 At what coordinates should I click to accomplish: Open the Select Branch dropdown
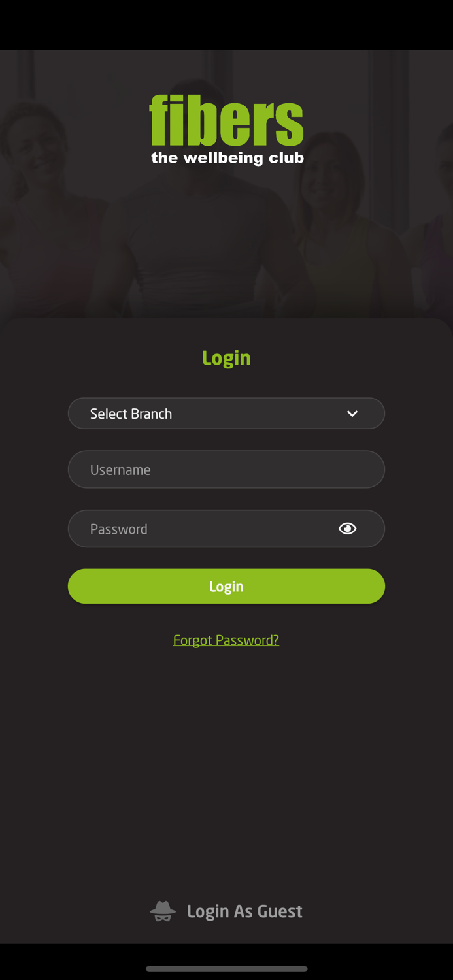(x=226, y=414)
